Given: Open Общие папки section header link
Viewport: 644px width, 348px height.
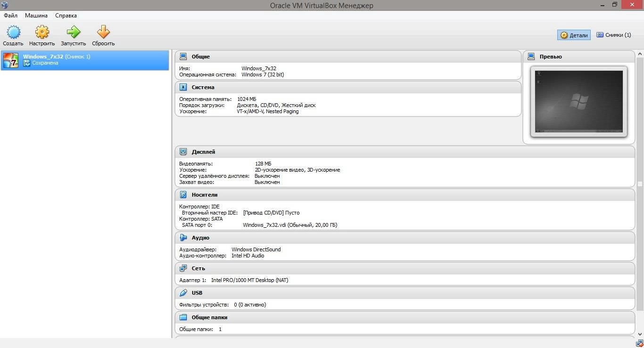Looking at the screenshot, I should [209, 317].
